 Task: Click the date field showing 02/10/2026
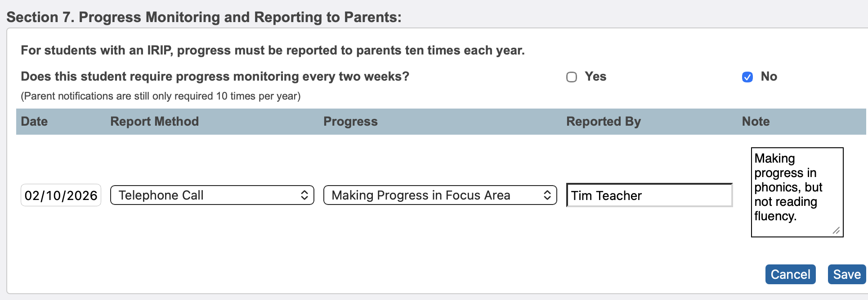[x=60, y=195]
